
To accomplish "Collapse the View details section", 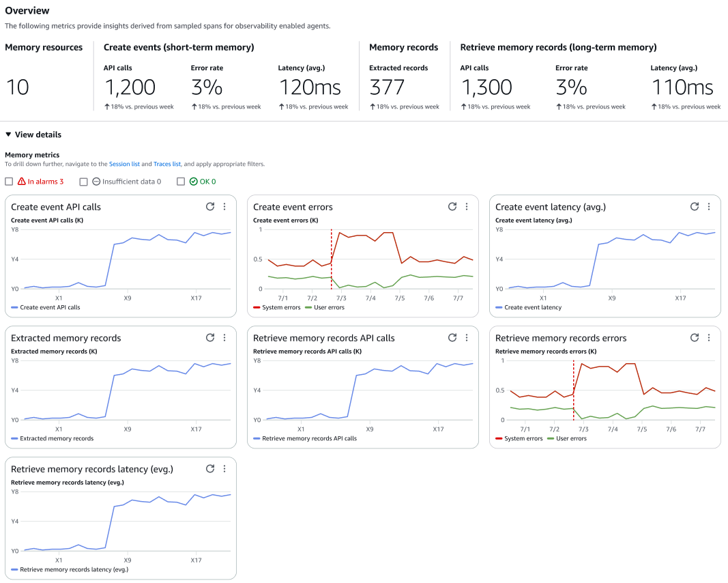I will pos(8,135).
